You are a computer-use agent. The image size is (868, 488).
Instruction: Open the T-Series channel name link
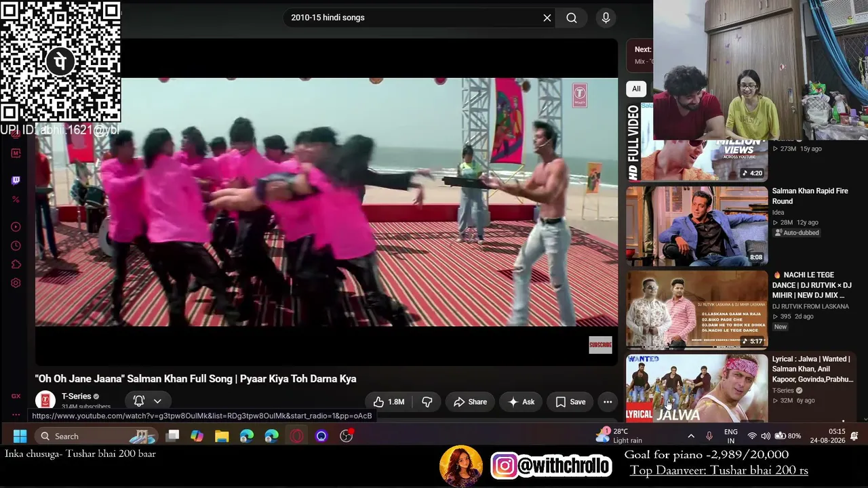76,396
